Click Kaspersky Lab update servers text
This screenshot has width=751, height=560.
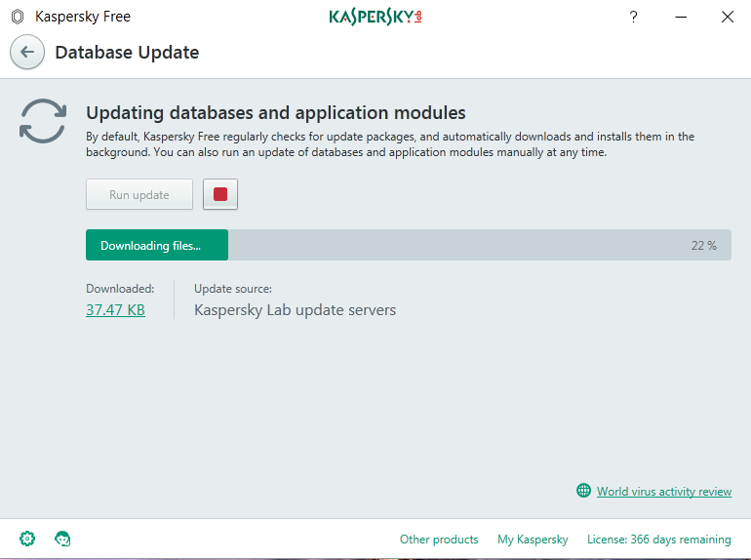click(x=295, y=309)
